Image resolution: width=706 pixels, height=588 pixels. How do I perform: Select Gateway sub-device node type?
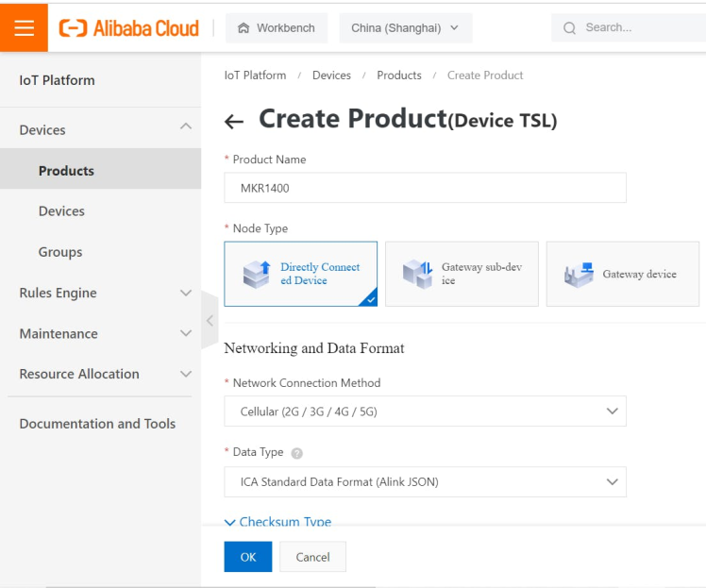point(462,274)
